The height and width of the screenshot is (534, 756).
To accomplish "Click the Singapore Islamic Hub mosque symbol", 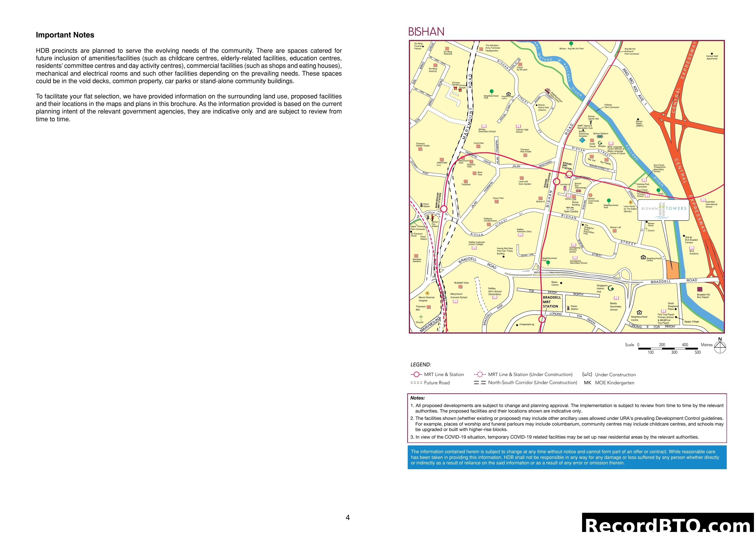I will [611, 289].
